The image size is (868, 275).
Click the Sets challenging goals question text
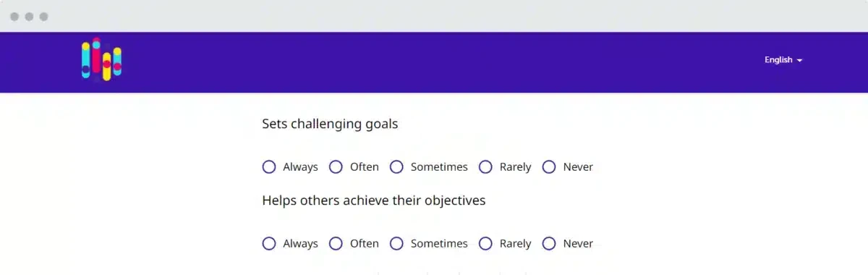pyautogui.click(x=330, y=124)
